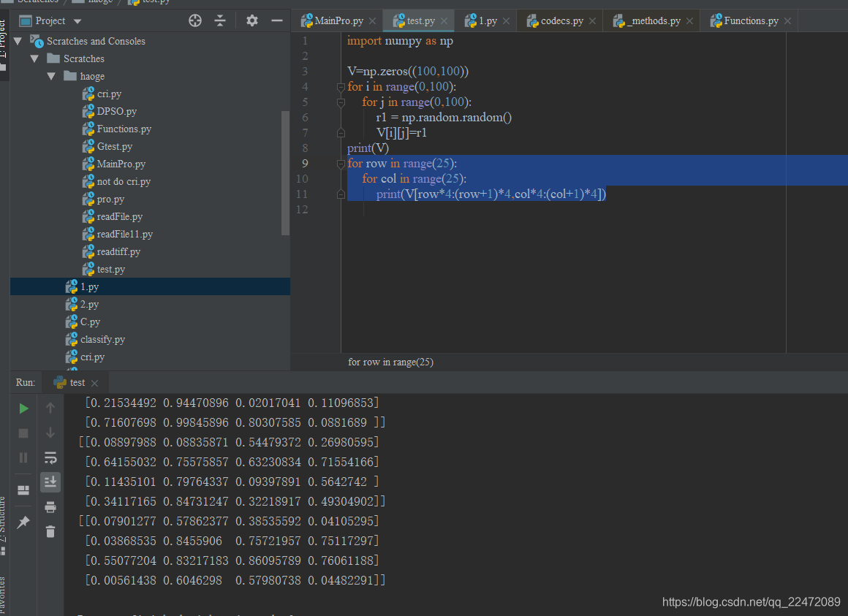
Task: Pin the run tab icon
Action: (23, 522)
